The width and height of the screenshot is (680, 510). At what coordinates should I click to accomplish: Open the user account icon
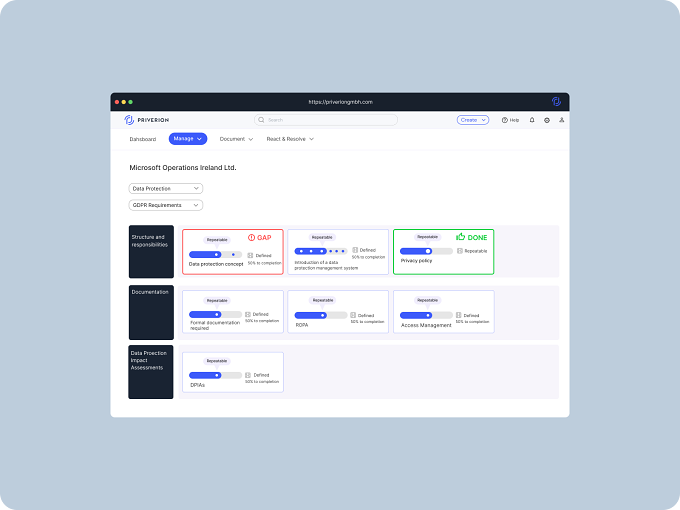point(562,120)
